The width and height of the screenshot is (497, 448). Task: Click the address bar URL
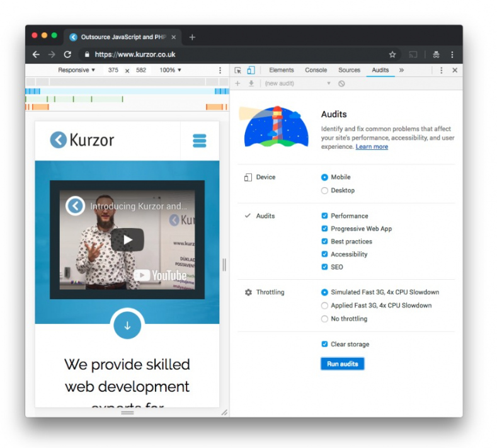(135, 55)
